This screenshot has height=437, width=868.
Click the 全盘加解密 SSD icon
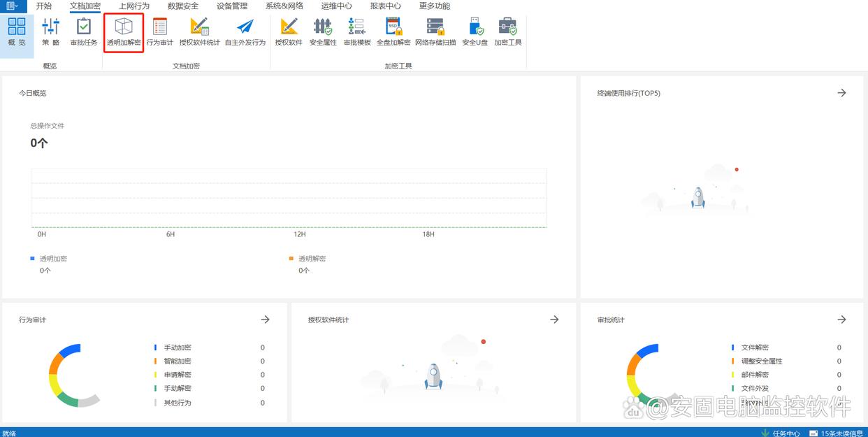[x=393, y=32]
